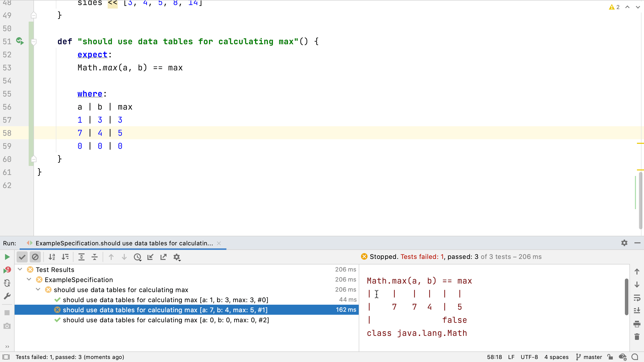Select passed test with a: 1, b: 3
The image size is (644, 362).
tap(165, 300)
